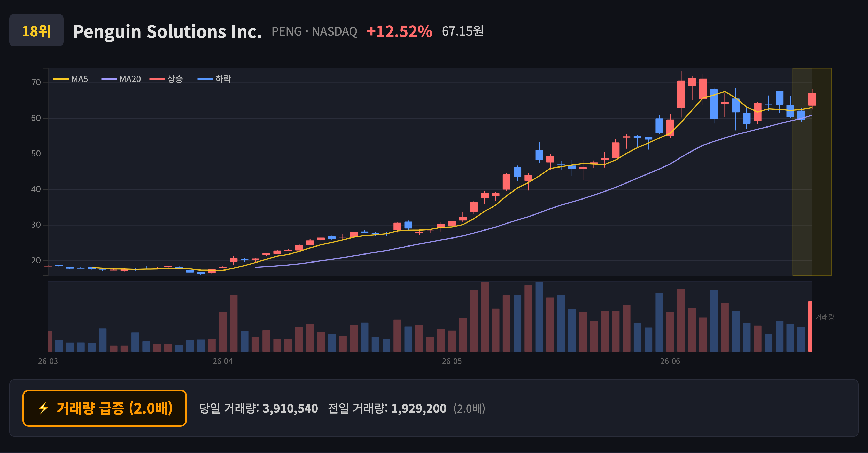Click the 30 price axis label
The image size is (868, 453).
[x=36, y=225]
